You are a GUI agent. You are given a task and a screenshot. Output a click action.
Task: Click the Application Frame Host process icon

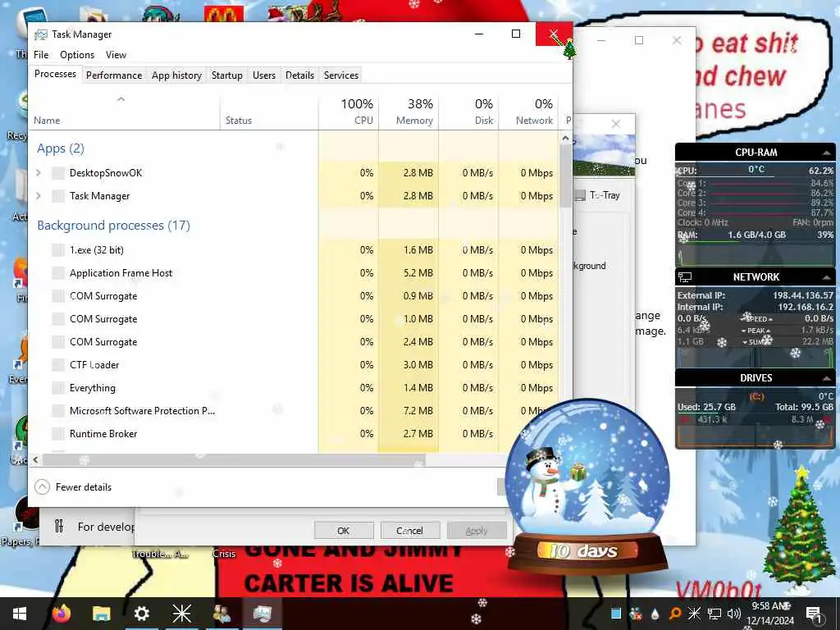tap(58, 272)
